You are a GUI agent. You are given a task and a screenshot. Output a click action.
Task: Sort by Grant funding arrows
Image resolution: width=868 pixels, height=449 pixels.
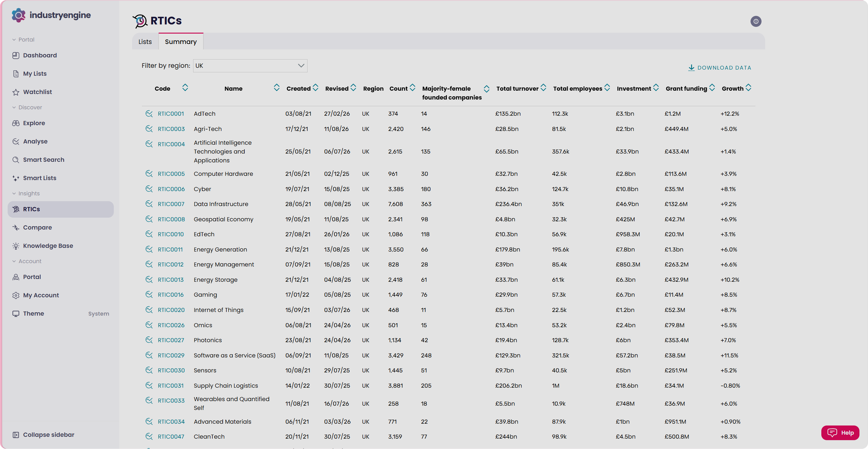click(712, 88)
